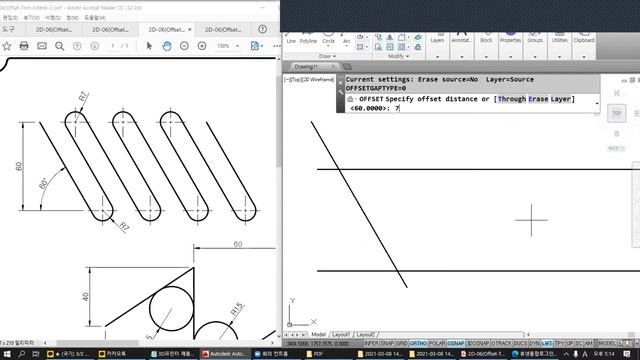Toggle LWT lineweight display in status bar
This screenshot has height=360, width=640.
coord(547,343)
